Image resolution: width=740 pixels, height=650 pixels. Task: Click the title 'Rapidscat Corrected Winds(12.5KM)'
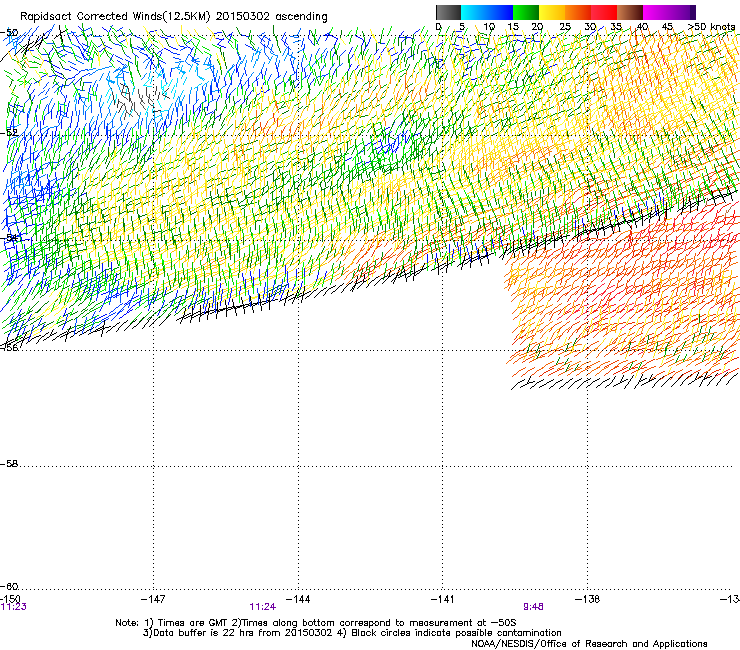(115, 17)
